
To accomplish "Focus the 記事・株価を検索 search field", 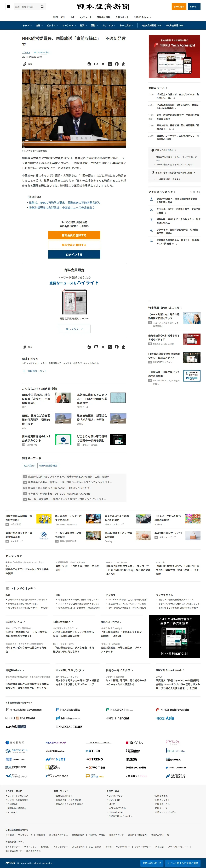I will 27,6.
